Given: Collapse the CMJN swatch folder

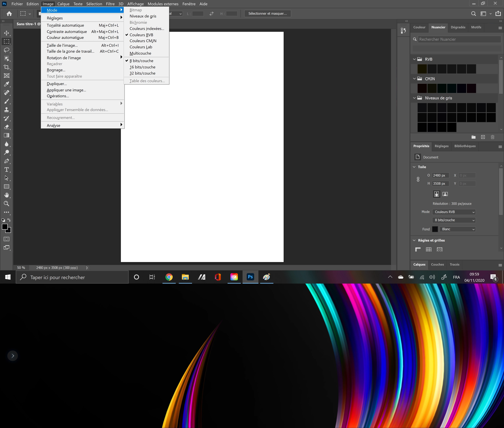Looking at the screenshot, I should coord(414,79).
